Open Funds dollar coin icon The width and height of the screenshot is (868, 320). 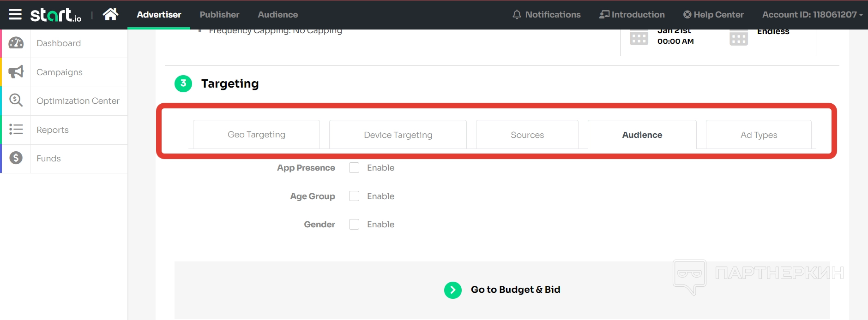pos(16,158)
